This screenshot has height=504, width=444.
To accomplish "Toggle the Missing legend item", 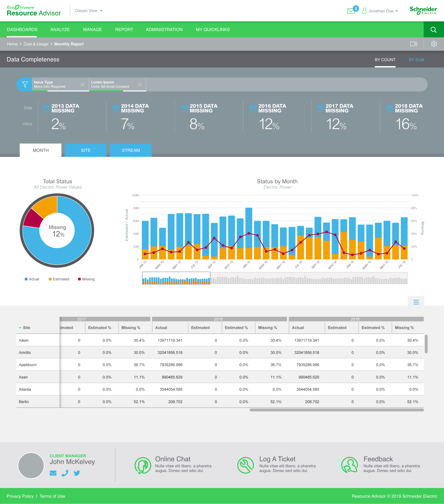I will [86, 279].
